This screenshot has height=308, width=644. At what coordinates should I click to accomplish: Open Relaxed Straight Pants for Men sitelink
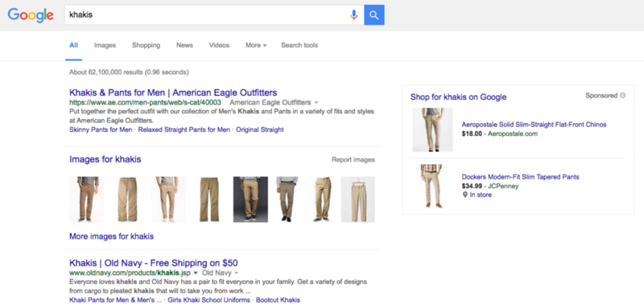(184, 130)
